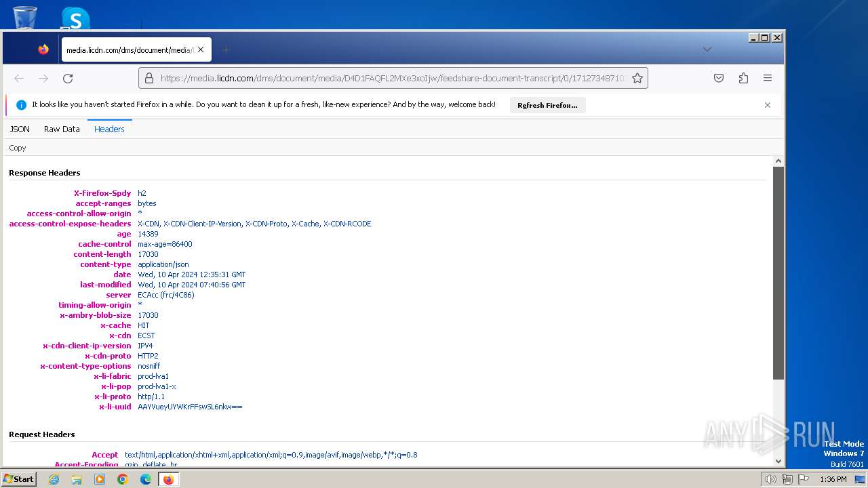Viewport: 868px width, 488px height.
Task: Click the Firefox taskbar button
Action: [x=168, y=479]
